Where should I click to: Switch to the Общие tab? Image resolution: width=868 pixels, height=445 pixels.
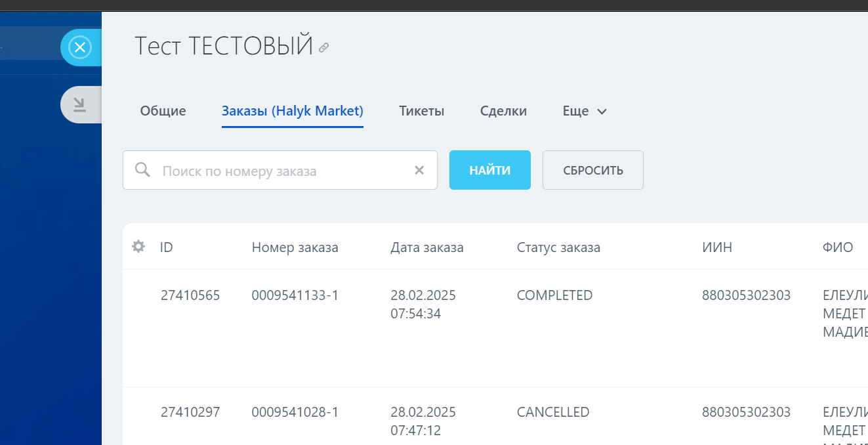pyautogui.click(x=162, y=111)
